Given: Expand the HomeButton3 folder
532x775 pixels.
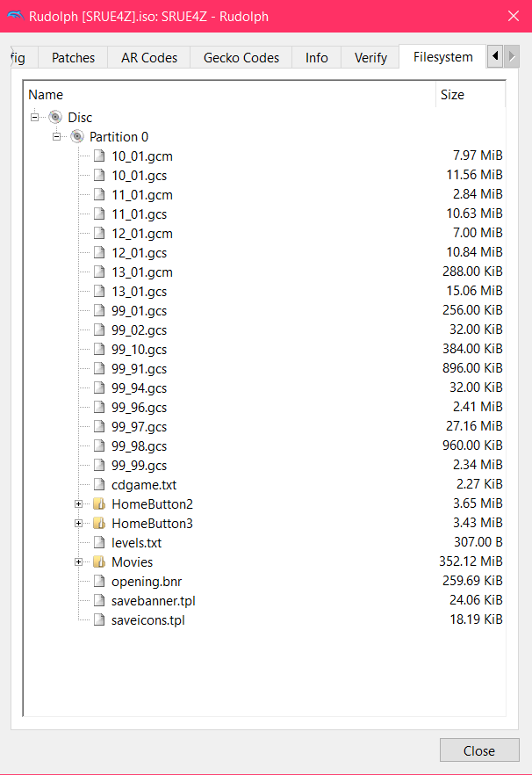Looking at the screenshot, I should [x=78, y=524].
